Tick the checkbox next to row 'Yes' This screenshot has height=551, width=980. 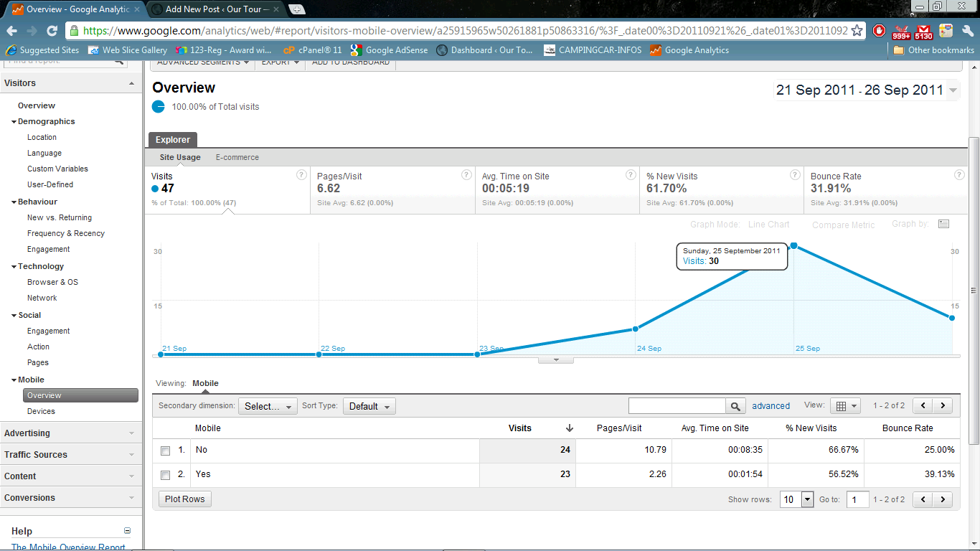[x=165, y=474]
